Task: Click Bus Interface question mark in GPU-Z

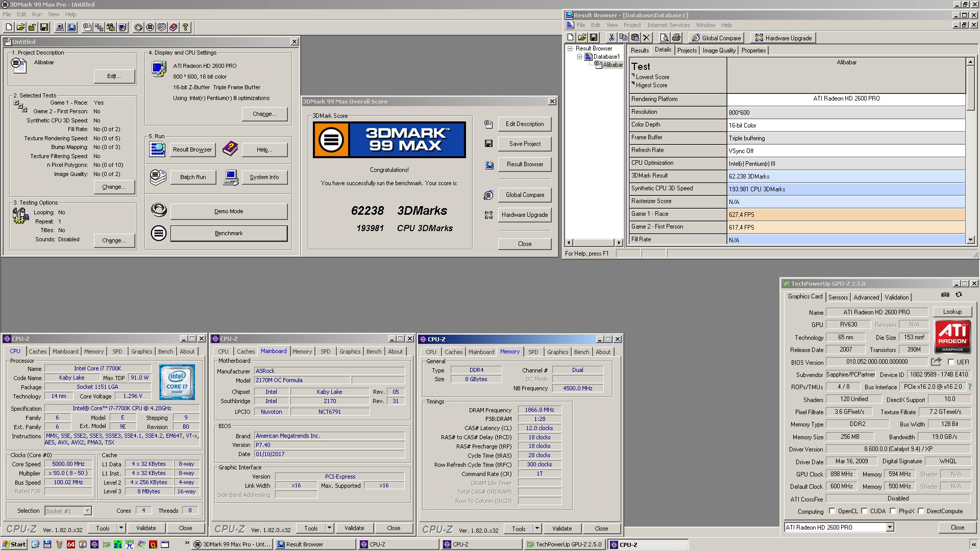Action: pos(969,387)
